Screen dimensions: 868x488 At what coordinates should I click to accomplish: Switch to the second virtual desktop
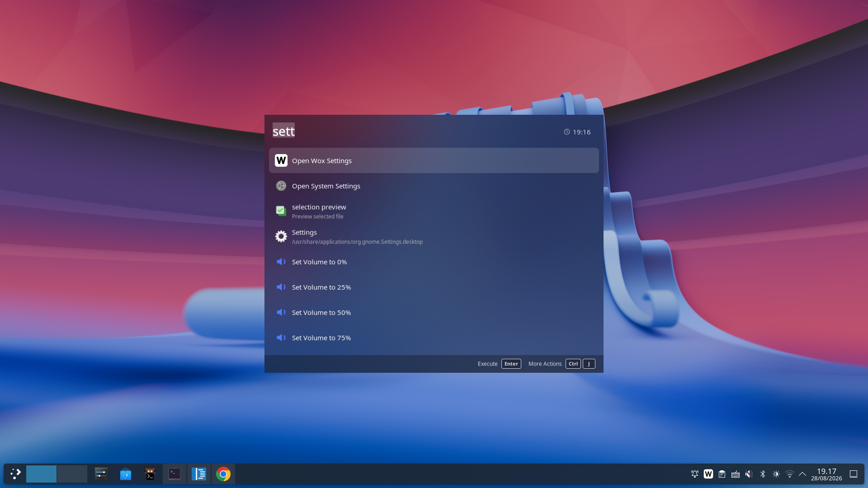[72, 474]
